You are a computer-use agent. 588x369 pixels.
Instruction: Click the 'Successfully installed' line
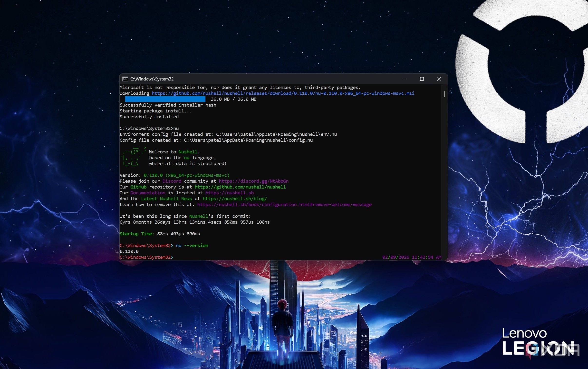(x=149, y=117)
